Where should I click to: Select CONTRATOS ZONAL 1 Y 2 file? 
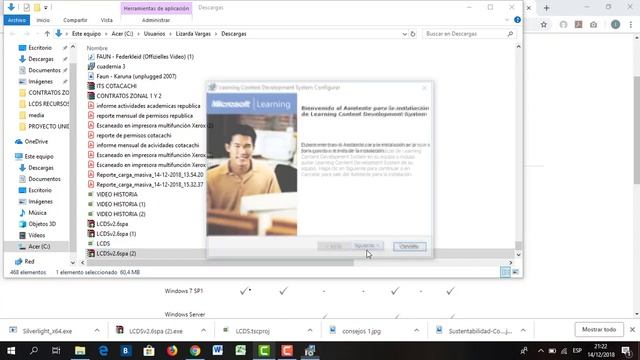tap(129, 96)
